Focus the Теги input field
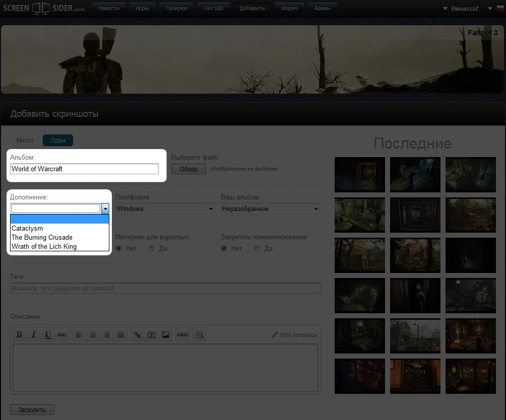 [x=165, y=288]
